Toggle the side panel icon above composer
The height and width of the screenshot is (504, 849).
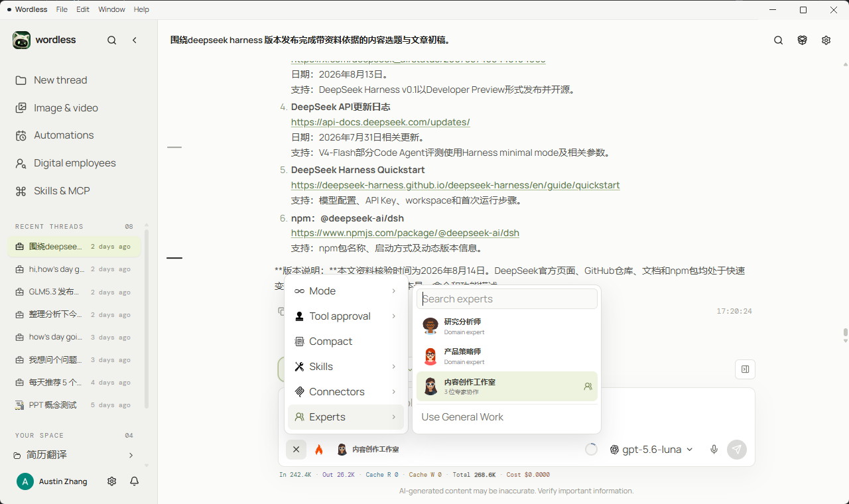coord(746,369)
